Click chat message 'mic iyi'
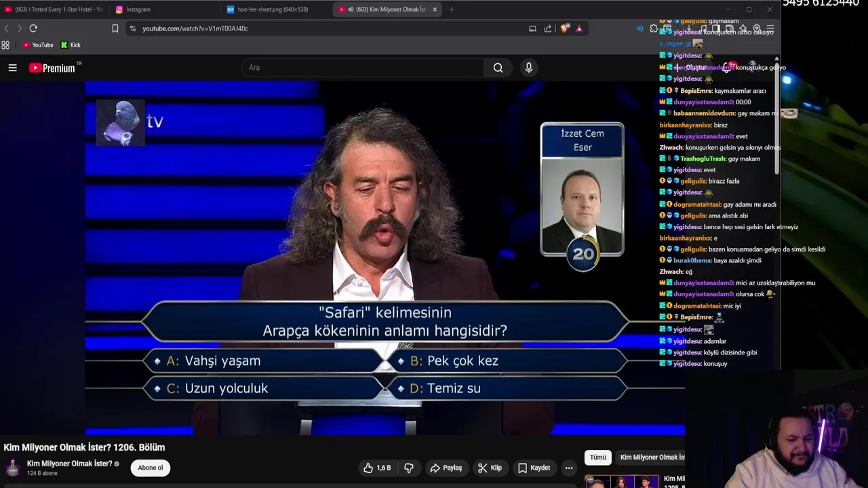 pos(732,306)
